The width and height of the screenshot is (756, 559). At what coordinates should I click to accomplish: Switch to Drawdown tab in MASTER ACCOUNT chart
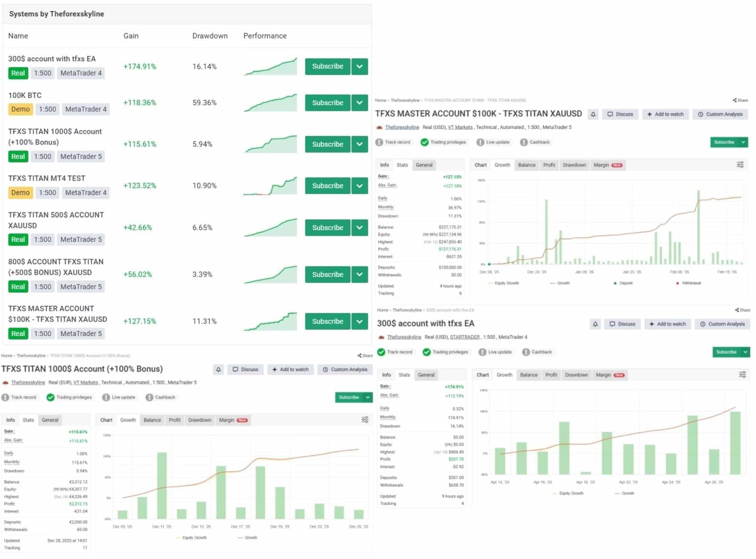coord(574,165)
